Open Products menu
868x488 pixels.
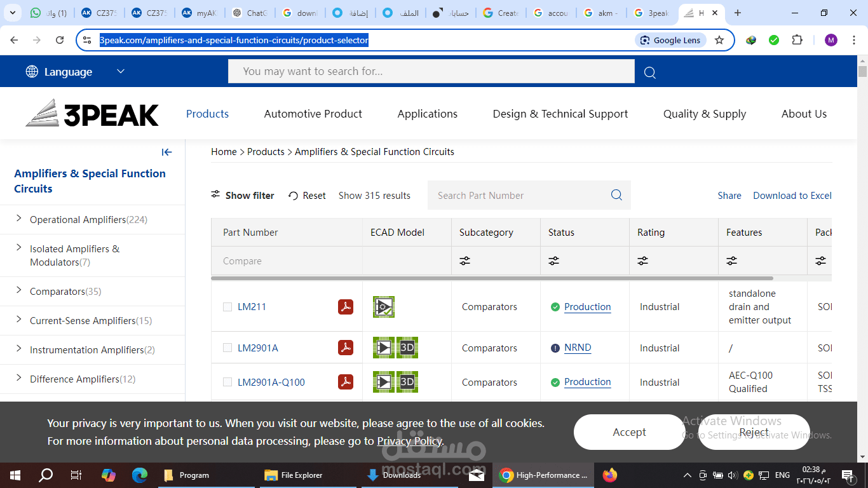pyautogui.click(x=207, y=114)
